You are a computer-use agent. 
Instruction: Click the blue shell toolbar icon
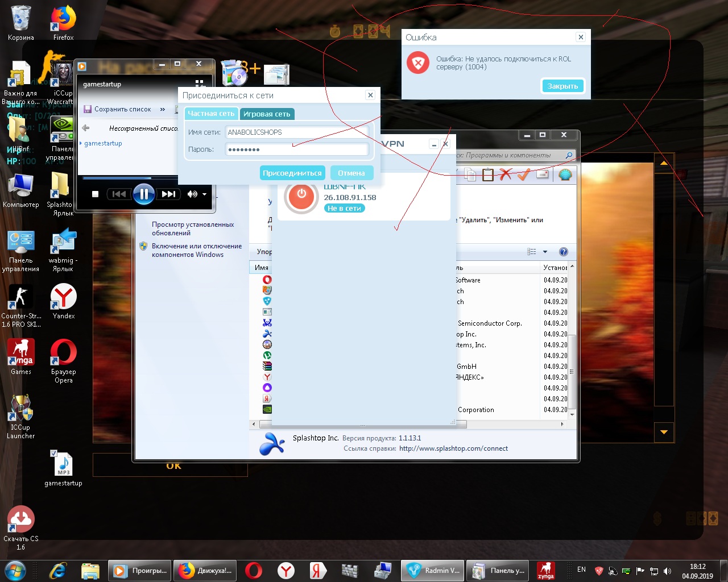pos(565,174)
